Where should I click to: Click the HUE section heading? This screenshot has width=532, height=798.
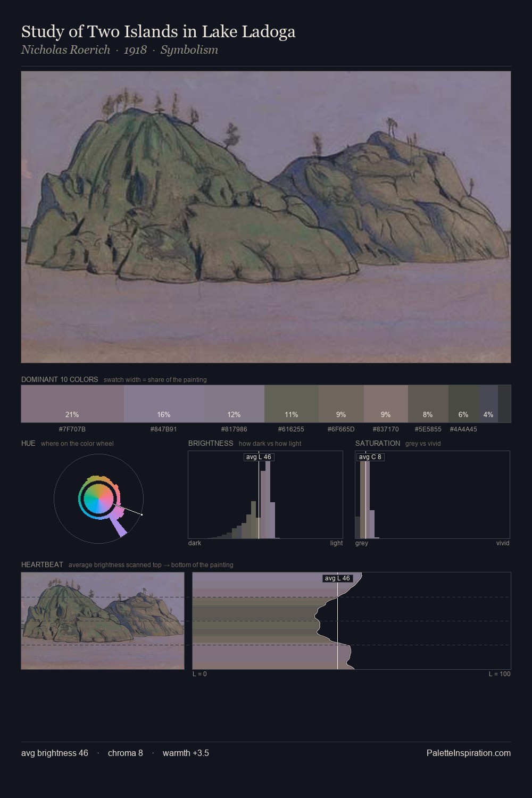(28, 443)
